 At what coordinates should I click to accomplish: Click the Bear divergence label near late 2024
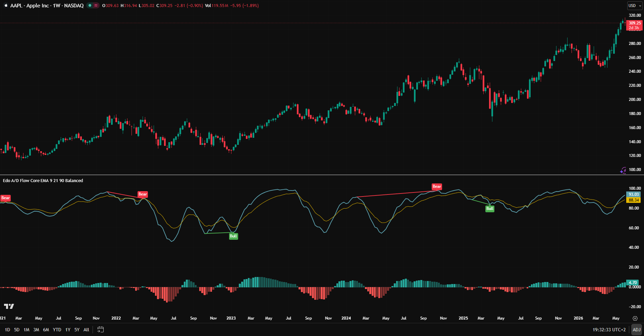tap(437, 186)
